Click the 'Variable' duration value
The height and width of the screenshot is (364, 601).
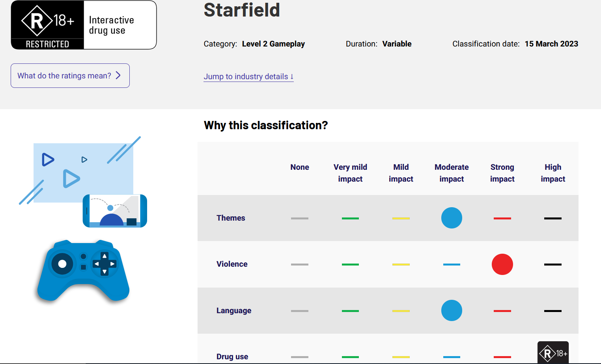[x=397, y=44]
